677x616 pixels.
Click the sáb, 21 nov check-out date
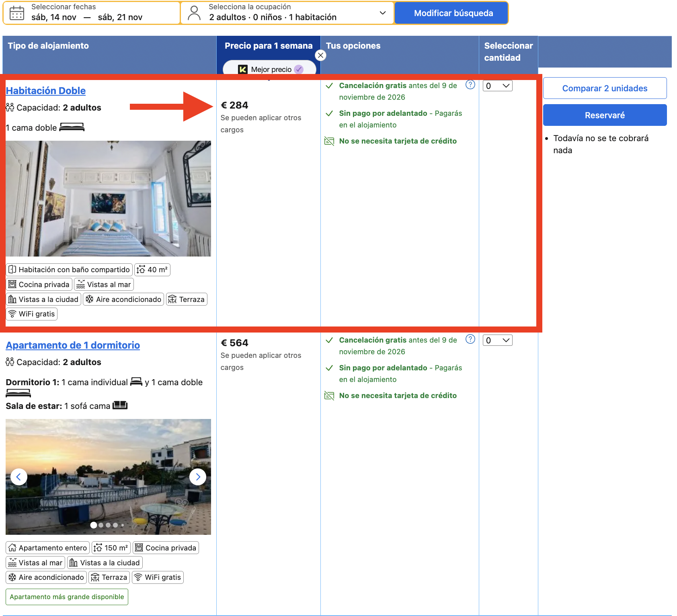pyautogui.click(x=120, y=17)
